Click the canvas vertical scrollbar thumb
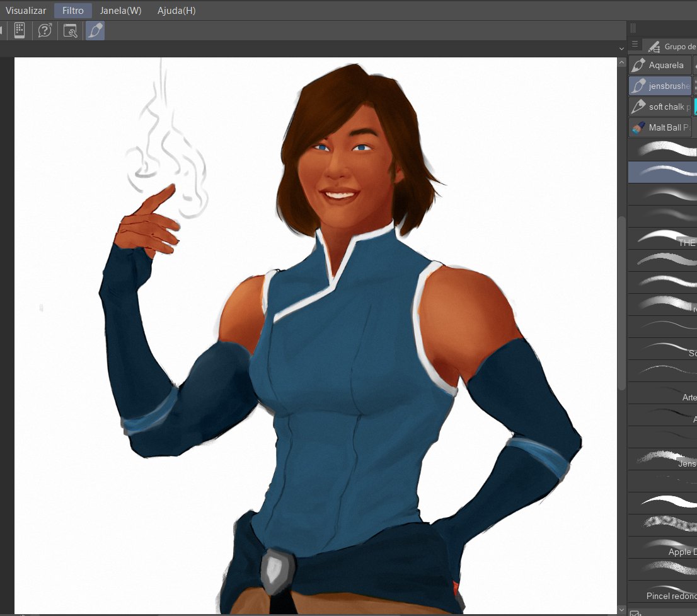The height and width of the screenshot is (616, 697). click(x=621, y=303)
